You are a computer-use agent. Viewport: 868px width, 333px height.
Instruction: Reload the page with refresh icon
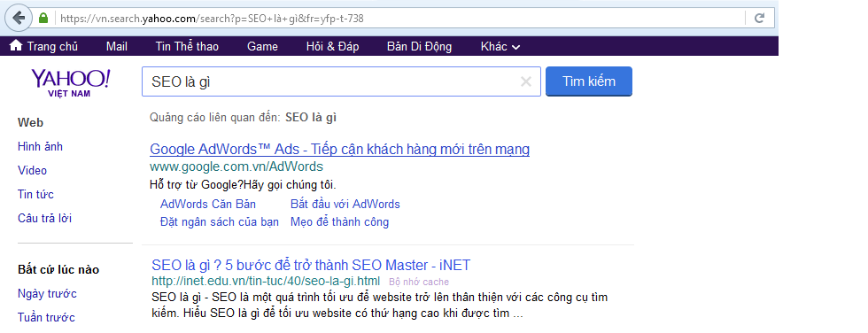point(760,19)
